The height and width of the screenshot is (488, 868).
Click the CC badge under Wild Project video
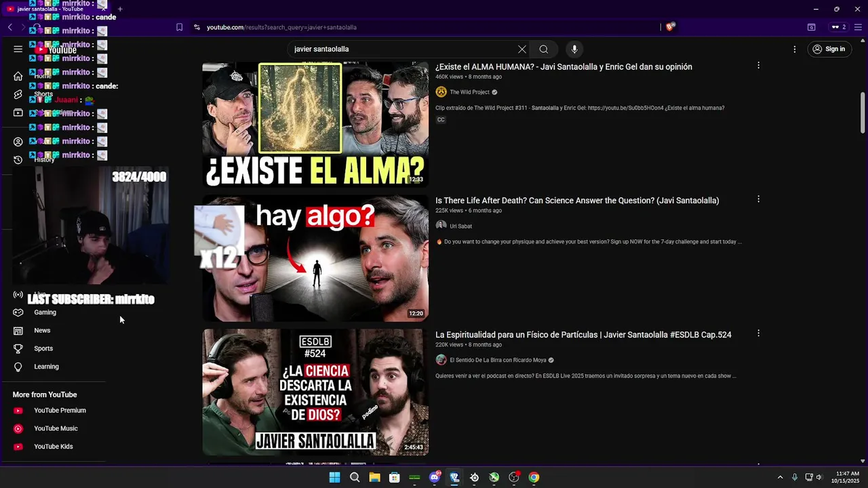point(441,120)
